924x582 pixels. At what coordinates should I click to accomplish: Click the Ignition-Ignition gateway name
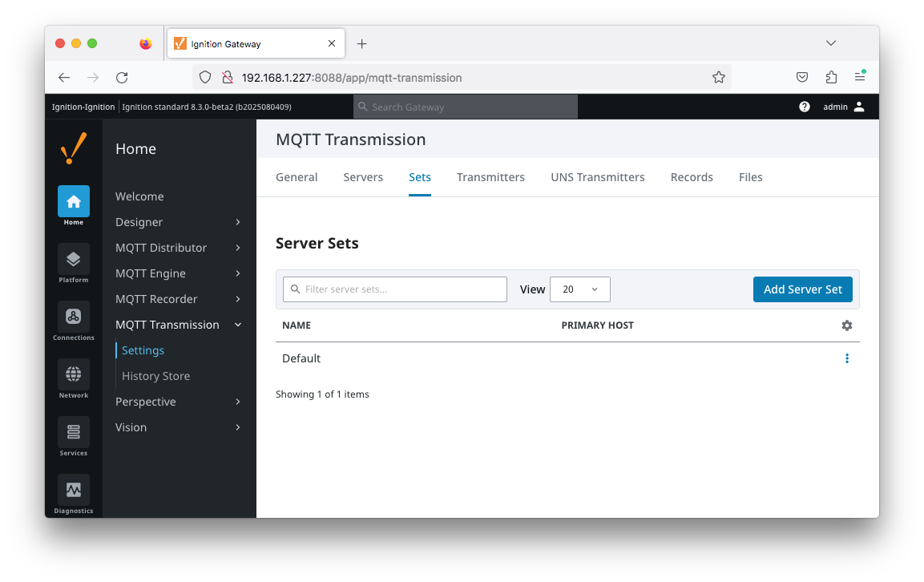point(83,107)
